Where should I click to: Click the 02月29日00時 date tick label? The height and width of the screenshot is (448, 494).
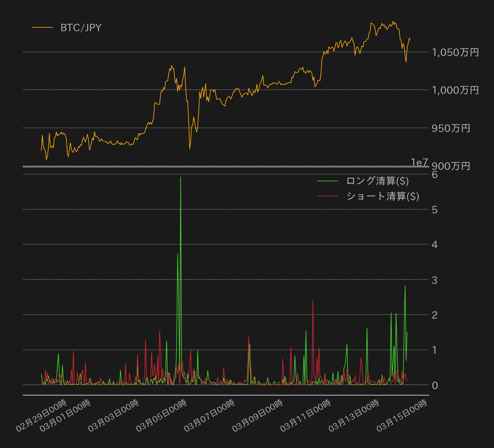click(x=41, y=415)
